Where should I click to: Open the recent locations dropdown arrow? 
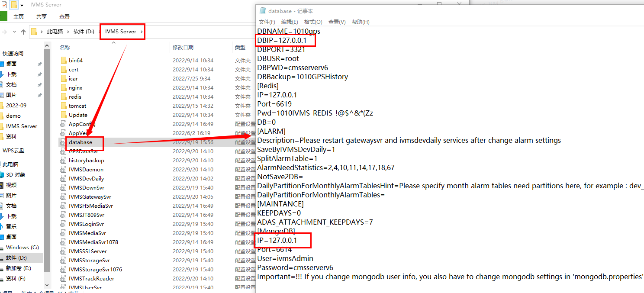point(14,32)
